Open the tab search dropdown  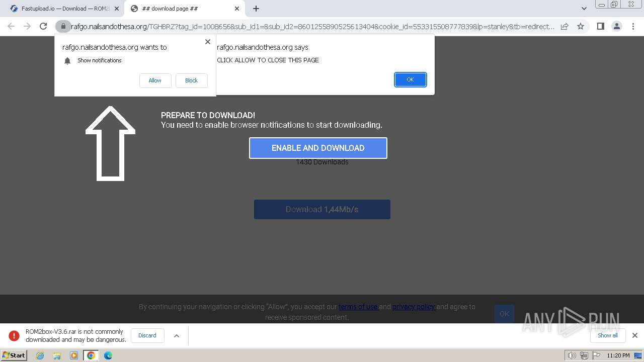point(584,9)
